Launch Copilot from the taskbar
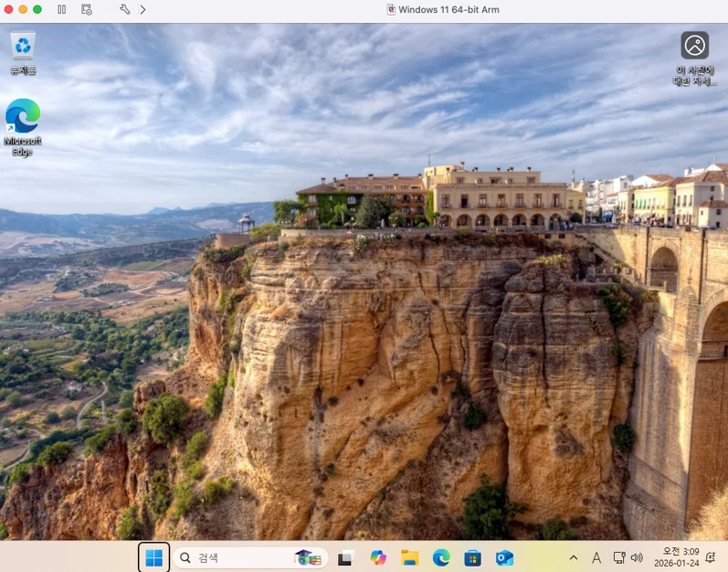728x572 pixels. tap(378, 557)
